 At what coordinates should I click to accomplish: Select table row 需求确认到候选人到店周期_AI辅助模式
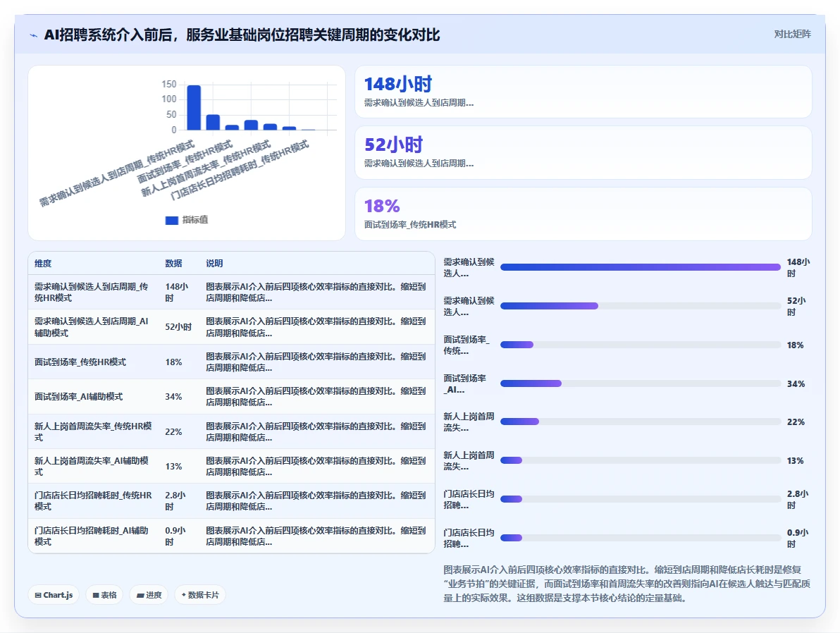pyautogui.click(x=231, y=327)
